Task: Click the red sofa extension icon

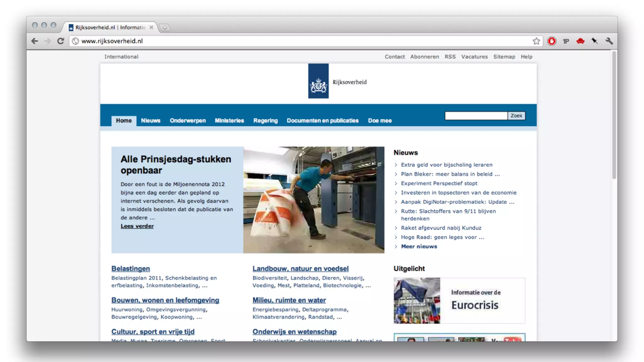Action: coord(580,41)
